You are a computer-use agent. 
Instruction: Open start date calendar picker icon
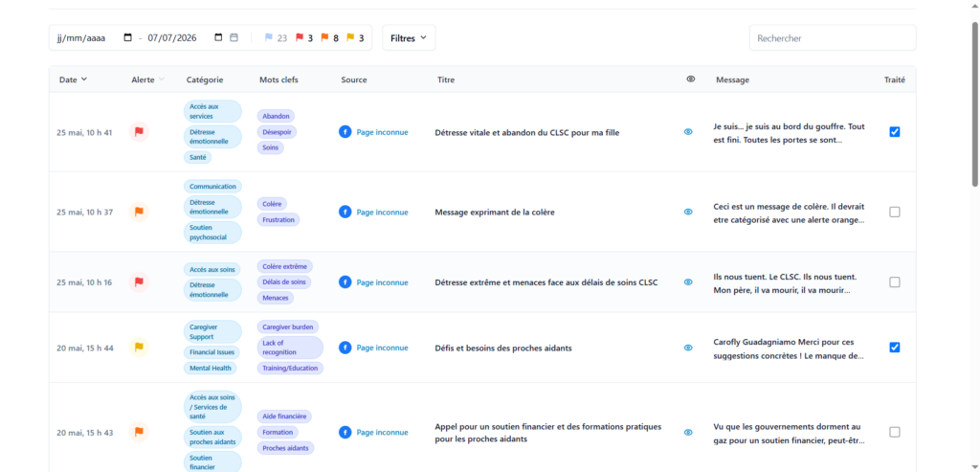[128, 37]
